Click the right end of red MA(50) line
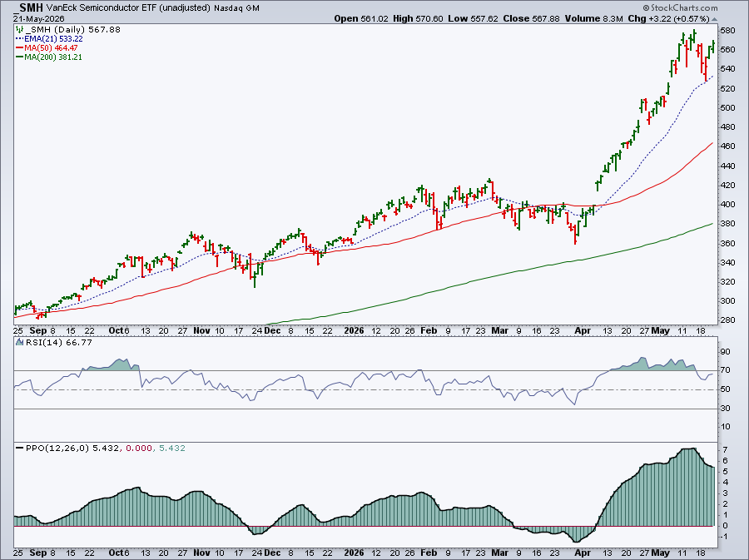This screenshot has width=749, height=560. 712,143
